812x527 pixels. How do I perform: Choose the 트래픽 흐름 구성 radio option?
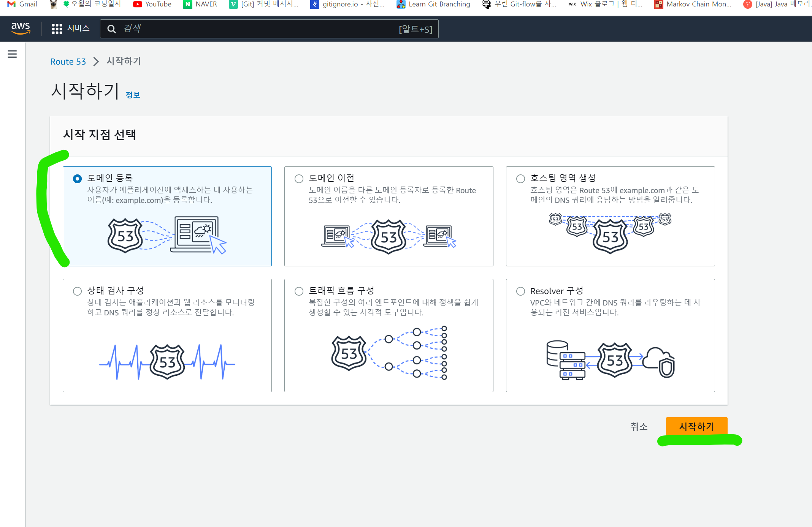(x=299, y=291)
